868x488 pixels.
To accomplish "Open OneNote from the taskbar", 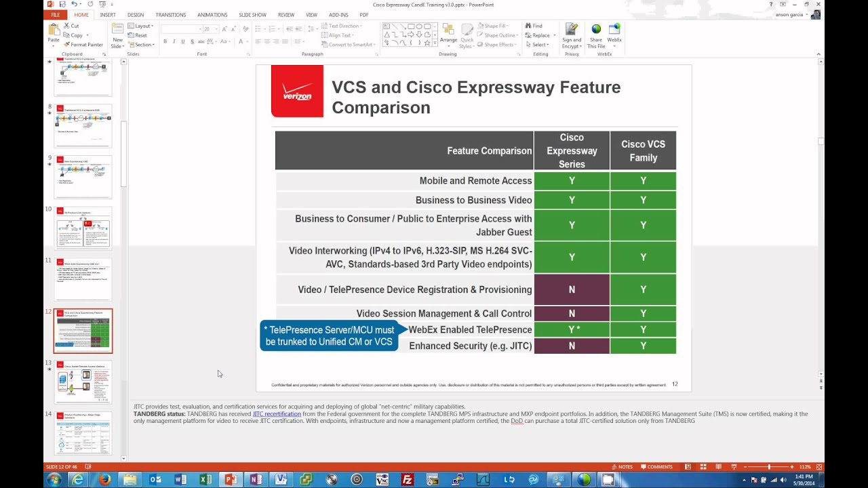I will pyautogui.click(x=256, y=480).
